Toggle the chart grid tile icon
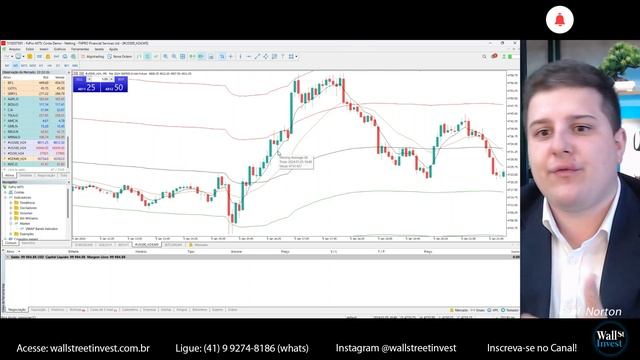 tap(182, 57)
